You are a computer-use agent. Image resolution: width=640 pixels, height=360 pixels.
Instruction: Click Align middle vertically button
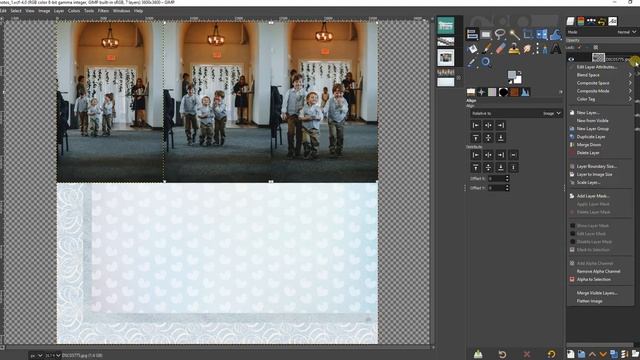pyautogui.click(x=488, y=138)
